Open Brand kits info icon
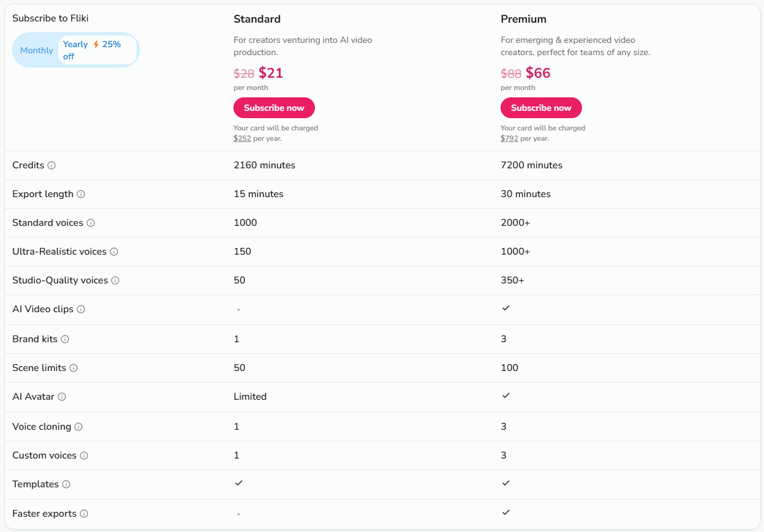 click(65, 339)
